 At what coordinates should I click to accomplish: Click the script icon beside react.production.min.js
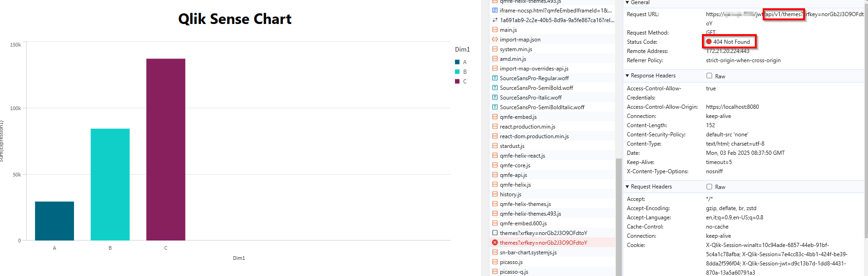pyautogui.click(x=495, y=126)
